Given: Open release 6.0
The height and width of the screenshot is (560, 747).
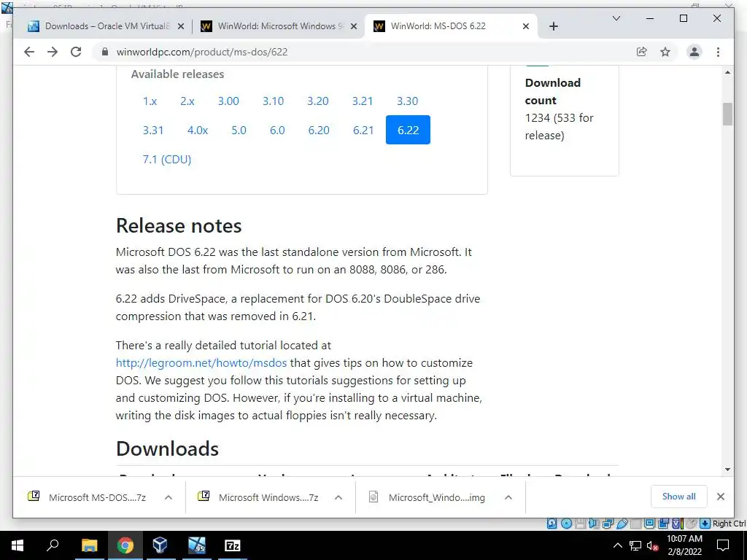Looking at the screenshot, I should point(277,130).
